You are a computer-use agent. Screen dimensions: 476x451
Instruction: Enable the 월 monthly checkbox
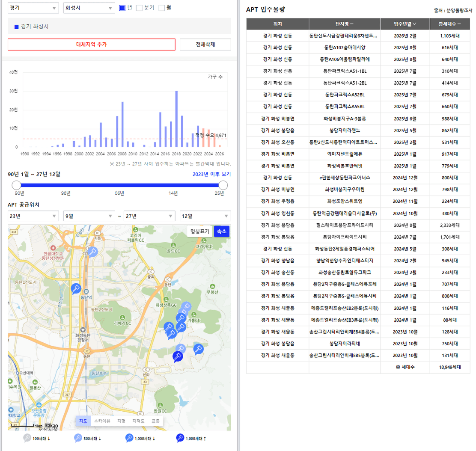(x=162, y=8)
